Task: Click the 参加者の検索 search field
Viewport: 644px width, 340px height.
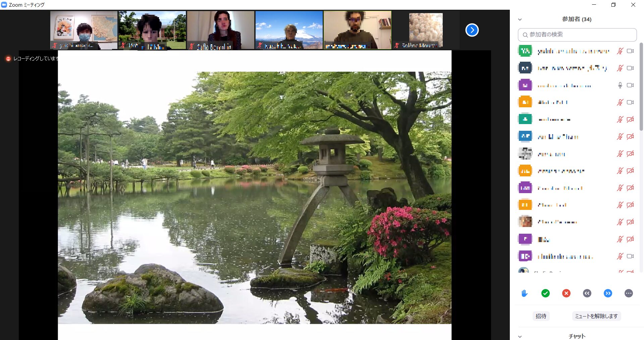Action: tap(577, 35)
